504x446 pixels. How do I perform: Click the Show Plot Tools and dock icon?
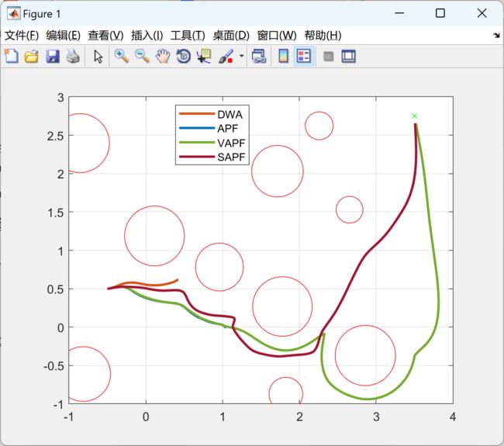(x=349, y=57)
